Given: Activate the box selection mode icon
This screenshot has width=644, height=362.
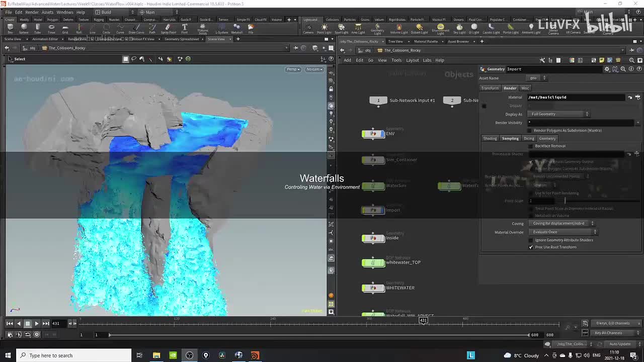Looking at the screenshot, I should click(126, 59).
